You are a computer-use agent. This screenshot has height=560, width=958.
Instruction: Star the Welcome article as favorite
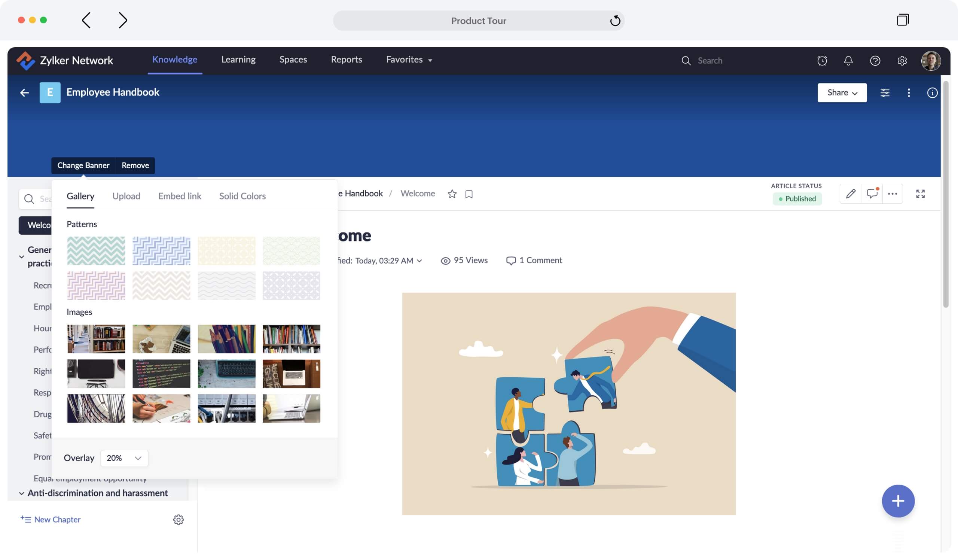[x=452, y=194]
